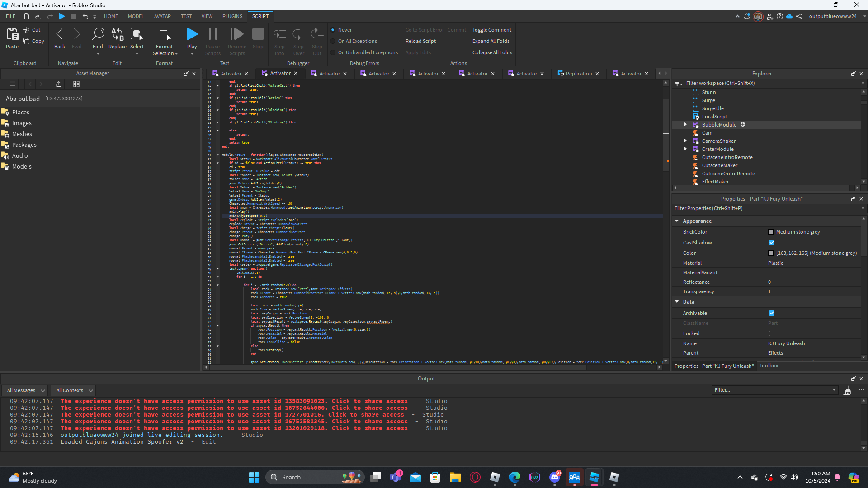This screenshot has width=868, height=488.
Task: Open the All Messages dropdown in Output
Action: pos(26,390)
